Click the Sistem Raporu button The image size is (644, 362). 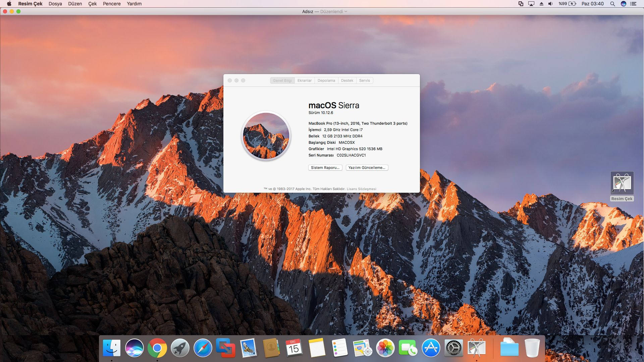[325, 168]
